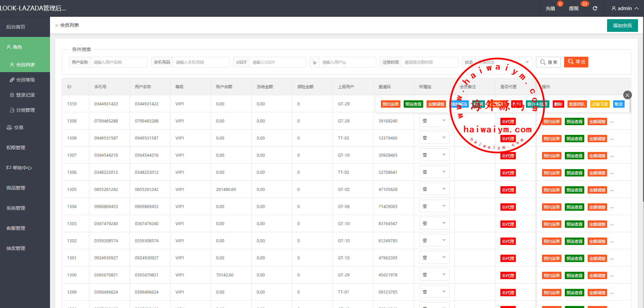Image resolution: width=644 pixels, height=308 pixels.
Task: Focus the 用户名称 search input
Action: (x=119, y=62)
